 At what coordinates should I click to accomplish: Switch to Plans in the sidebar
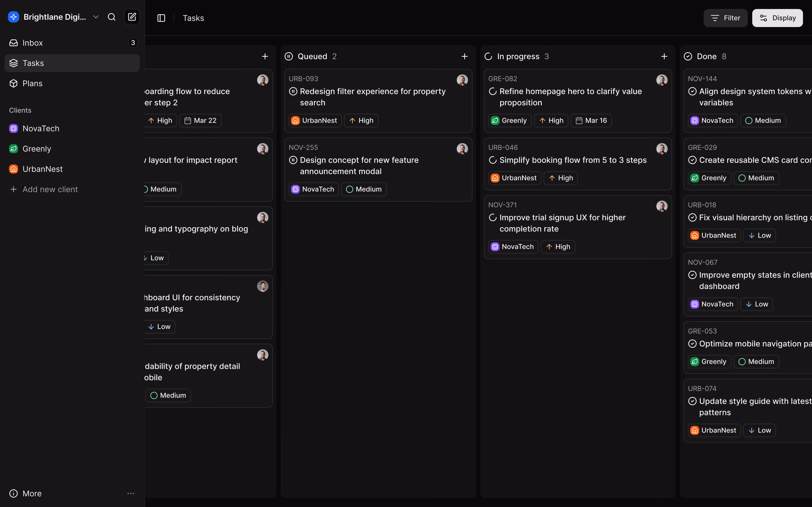pos(32,83)
